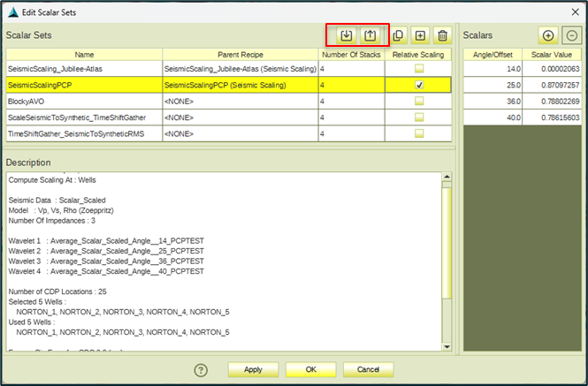The width and height of the screenshot is (588, 386).
Task: Click the Relative Scaling column header
Action: [x=418, y=55]
